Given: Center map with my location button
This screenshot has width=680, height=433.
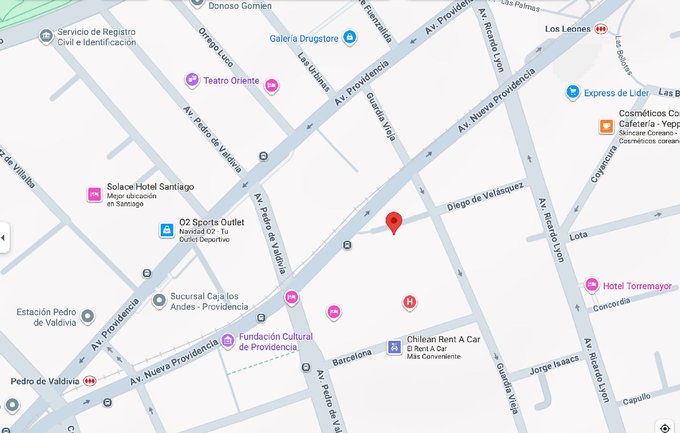Looking at the screenshot, I should coord(664,427).
